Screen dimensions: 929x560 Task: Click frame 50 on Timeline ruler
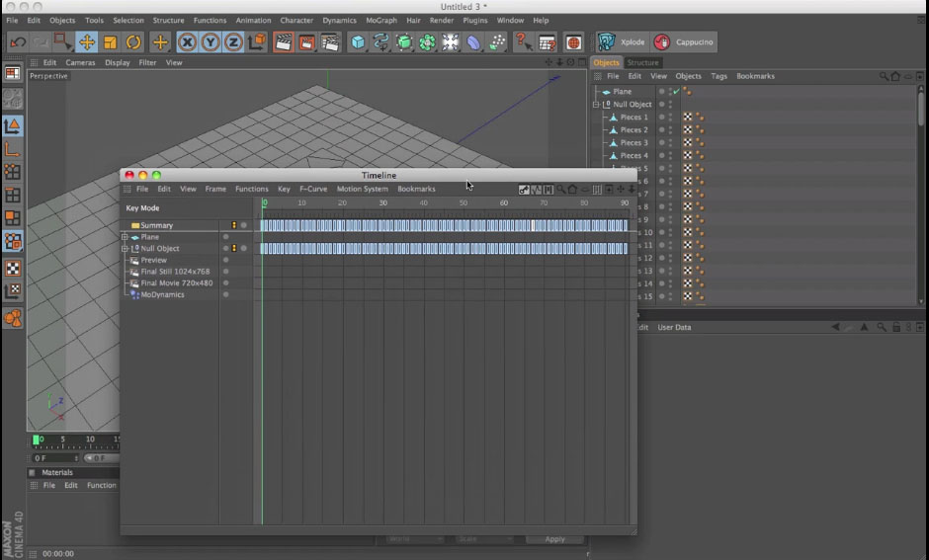pyautogui.click(x=464, y=203)
